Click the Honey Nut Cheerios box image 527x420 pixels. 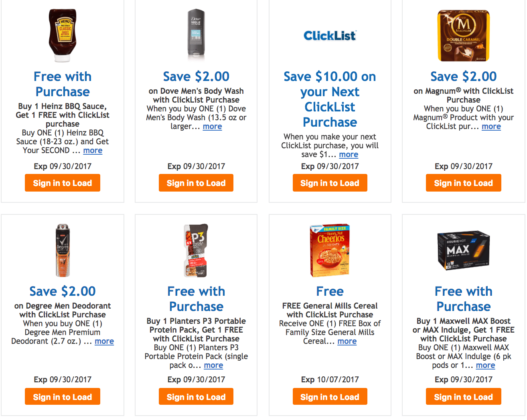(x=330, y=250)
